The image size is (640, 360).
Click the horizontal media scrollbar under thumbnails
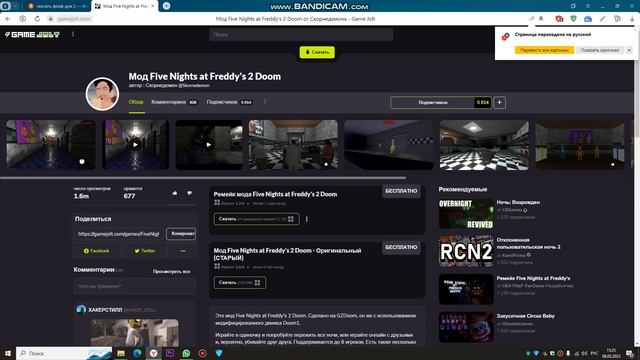coord(203,178)
